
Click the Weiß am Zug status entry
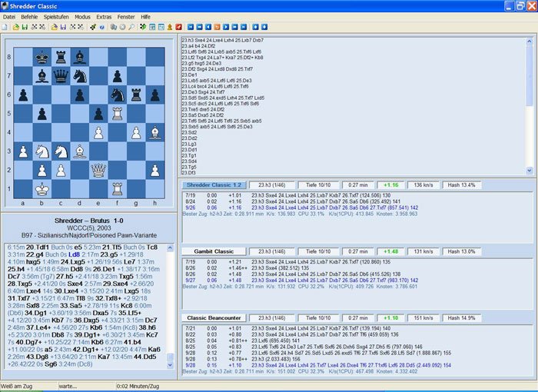coord(17,386)
